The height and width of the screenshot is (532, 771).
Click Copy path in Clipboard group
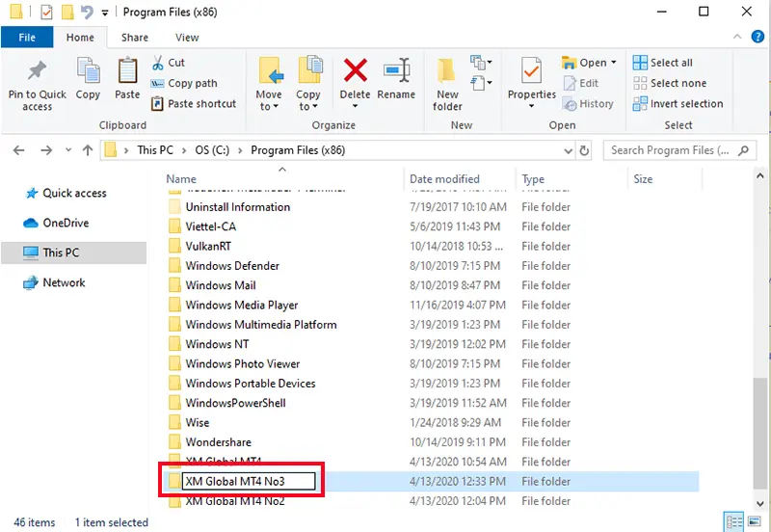pos(184,83)
